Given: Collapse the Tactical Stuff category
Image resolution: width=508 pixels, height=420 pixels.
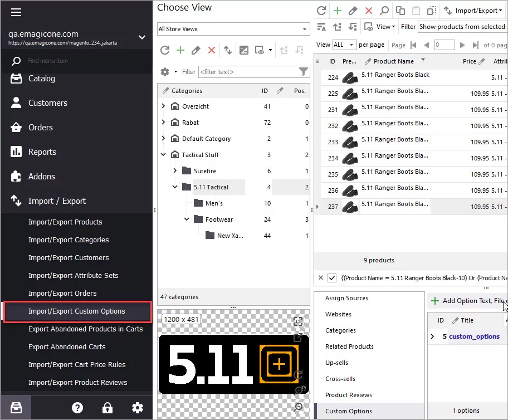Looking at the screenshot, I should 163,155.
